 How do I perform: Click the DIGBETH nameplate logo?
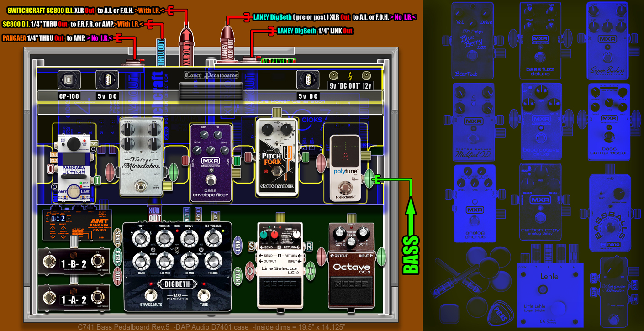click(177, 284)
